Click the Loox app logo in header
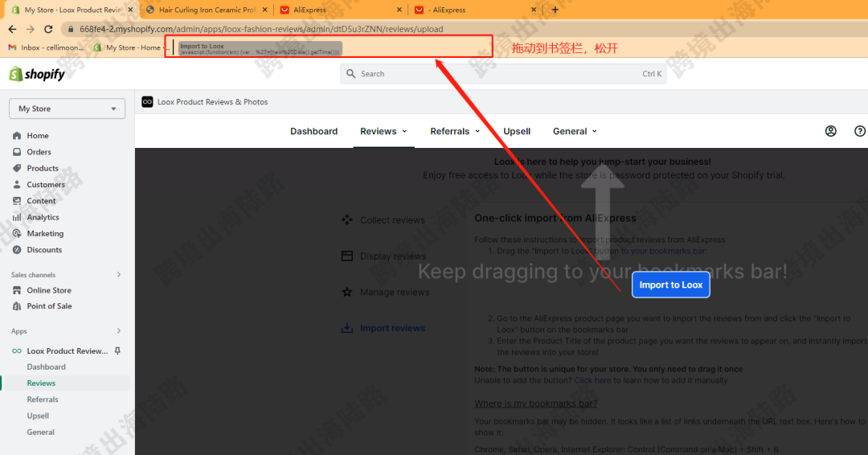Image resolution: width=868 pixels, height=455 pixels. (x=147, y=102)
